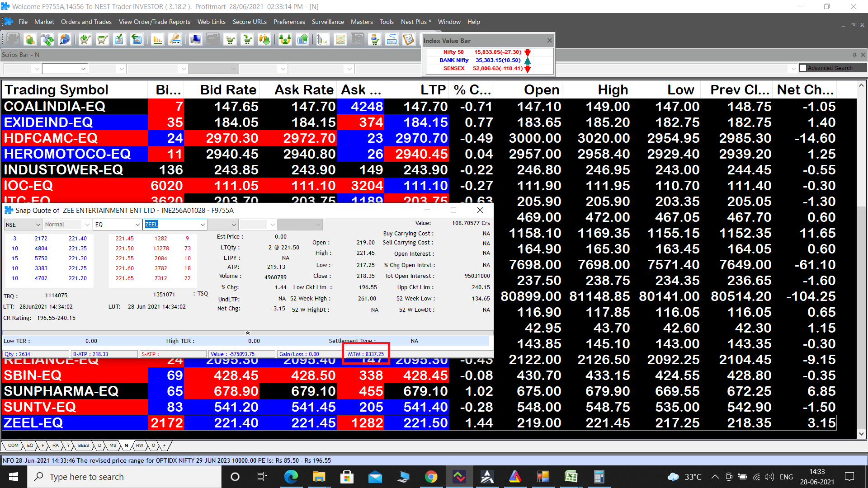Click the Prev Close column header

click(x=737, y=90)
